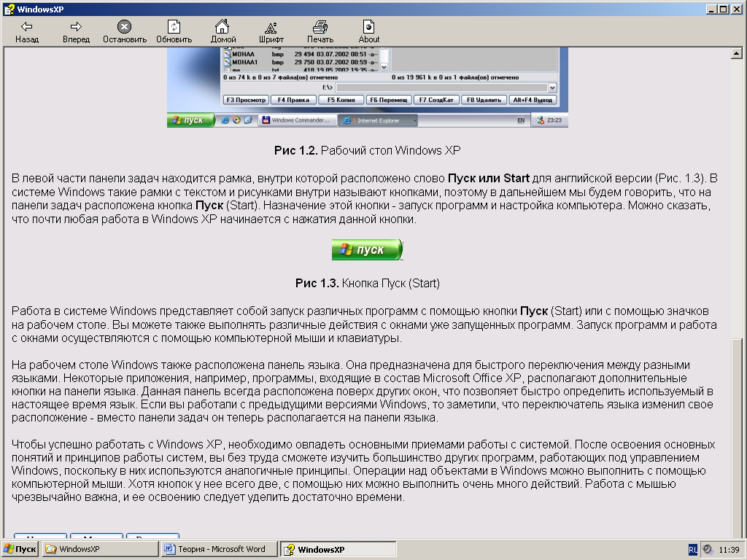Minimize the WindowsXP help window
The height and width of the screenshot is (560, 747).
tap(712, 9)
